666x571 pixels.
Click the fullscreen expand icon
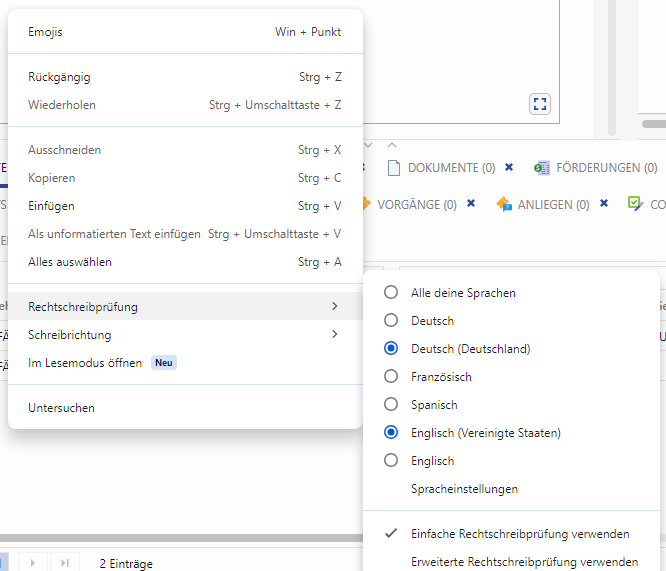pyautogui.click(x=540, y=104)
